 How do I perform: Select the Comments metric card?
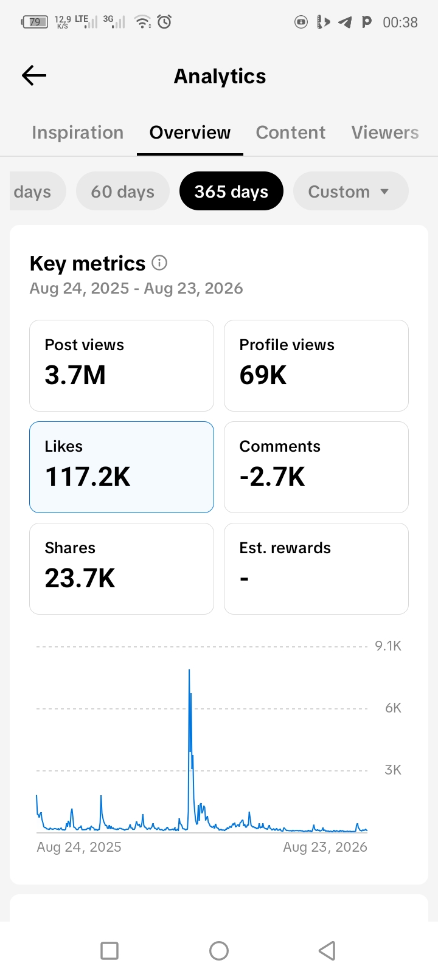click(x=316, y=468)
